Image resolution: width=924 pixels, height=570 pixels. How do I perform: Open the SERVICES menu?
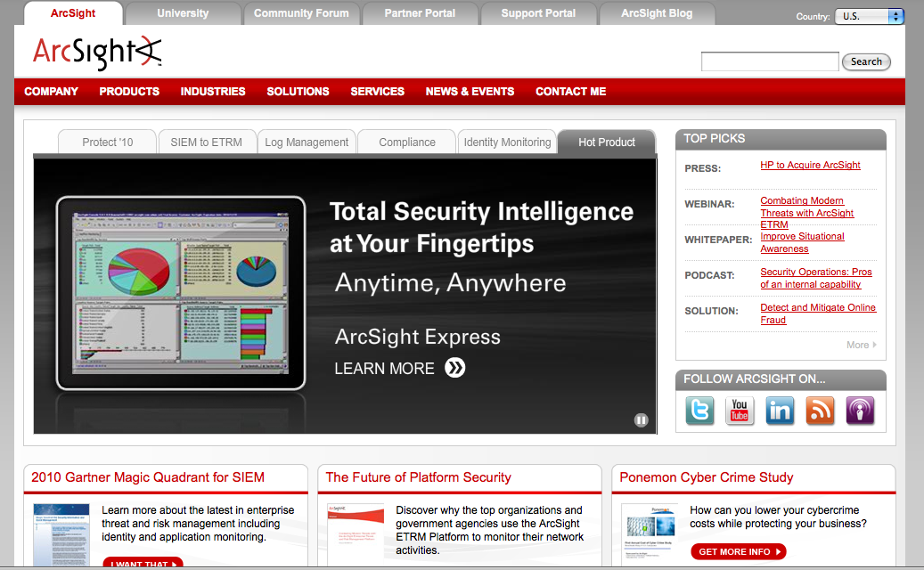coord(377,91)
